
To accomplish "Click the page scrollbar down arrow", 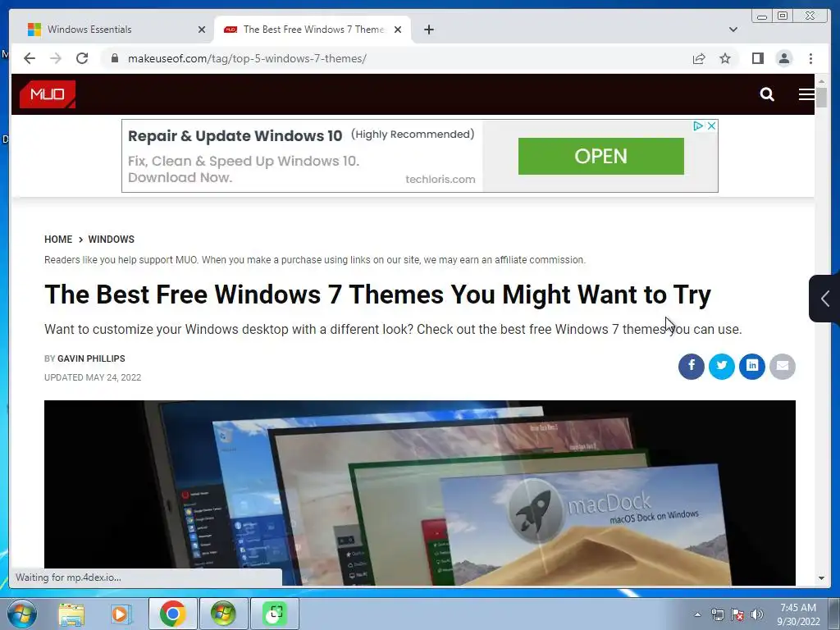I will point(821,578).
